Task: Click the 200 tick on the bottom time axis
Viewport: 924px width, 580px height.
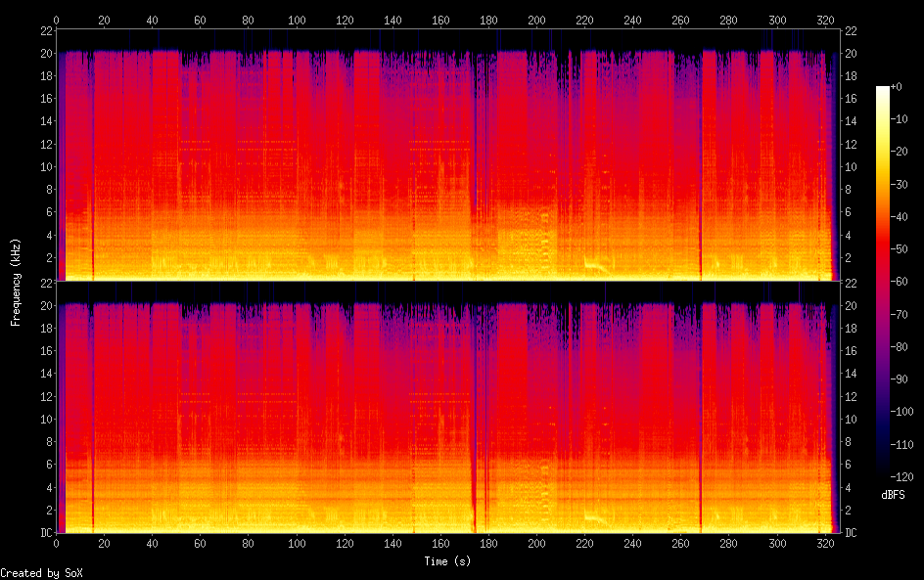Action: pos(536,544)
